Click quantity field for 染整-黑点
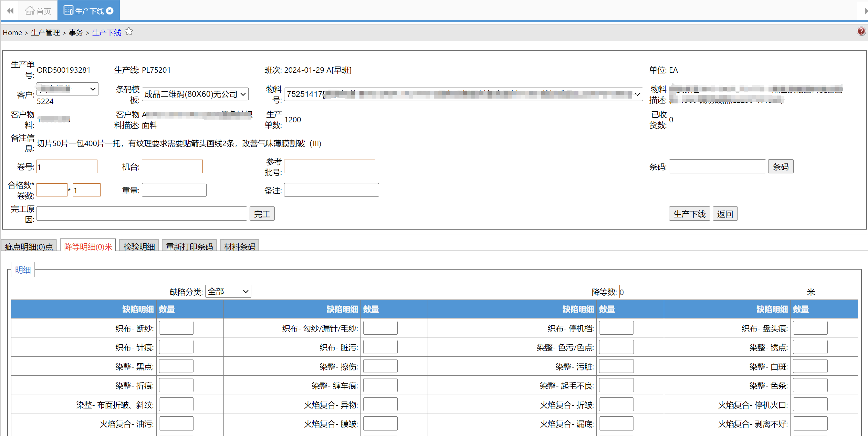Viewport: 868px width, 436px height. pos(176,366)
